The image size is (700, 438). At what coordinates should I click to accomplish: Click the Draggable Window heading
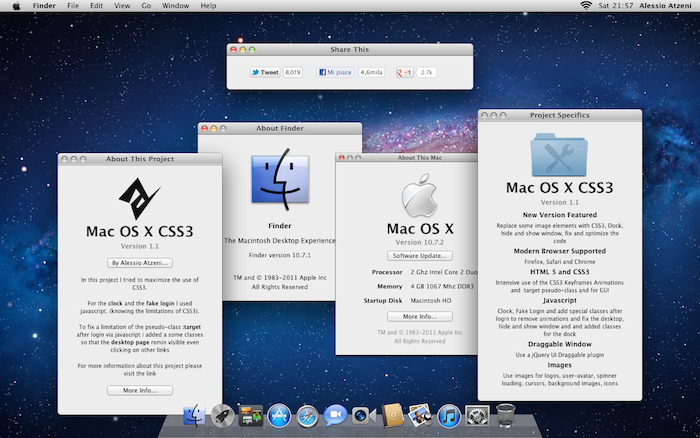560,344
